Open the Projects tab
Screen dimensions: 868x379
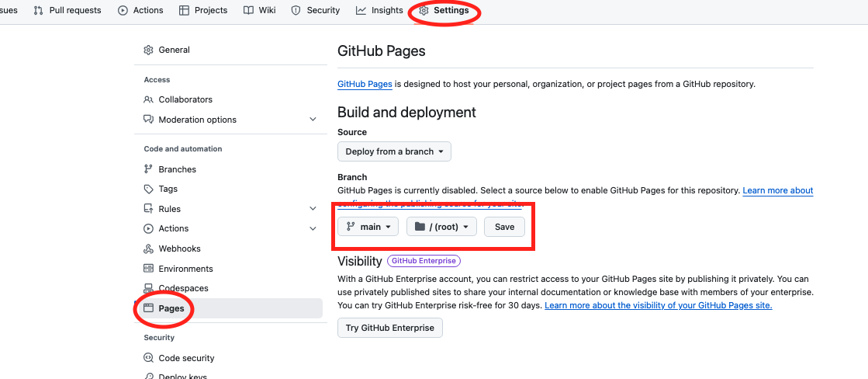pos(203,10)
